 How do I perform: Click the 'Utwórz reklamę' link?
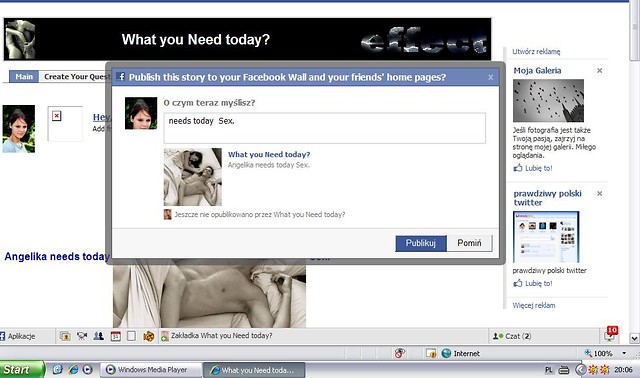(x=536, y=51)
